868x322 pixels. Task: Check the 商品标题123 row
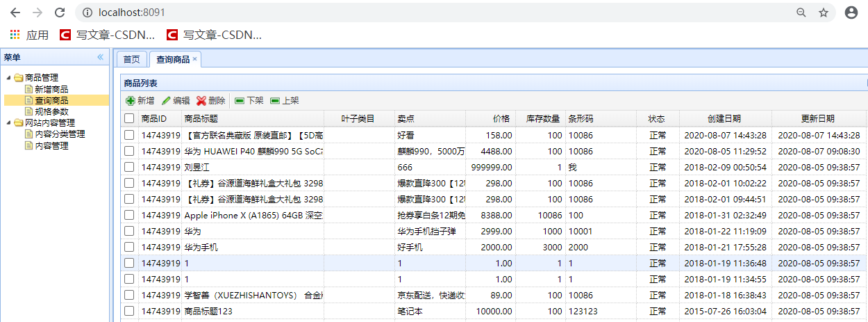point(129,311)
